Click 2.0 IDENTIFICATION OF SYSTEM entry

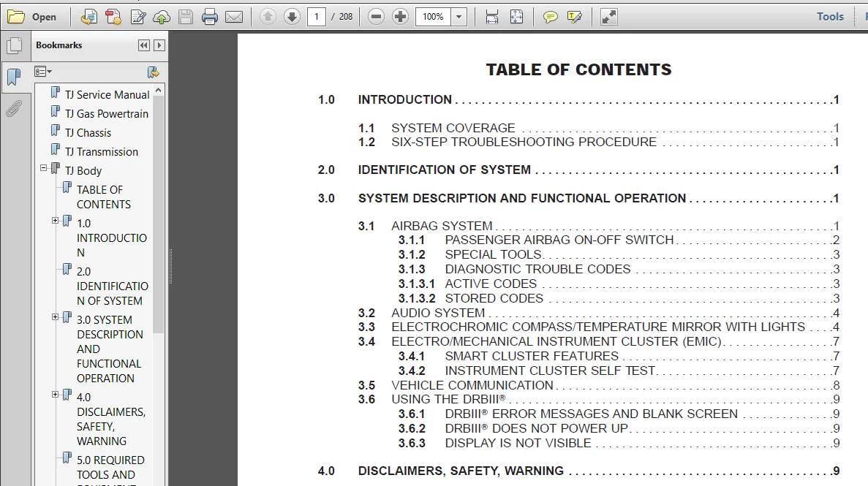578,170
